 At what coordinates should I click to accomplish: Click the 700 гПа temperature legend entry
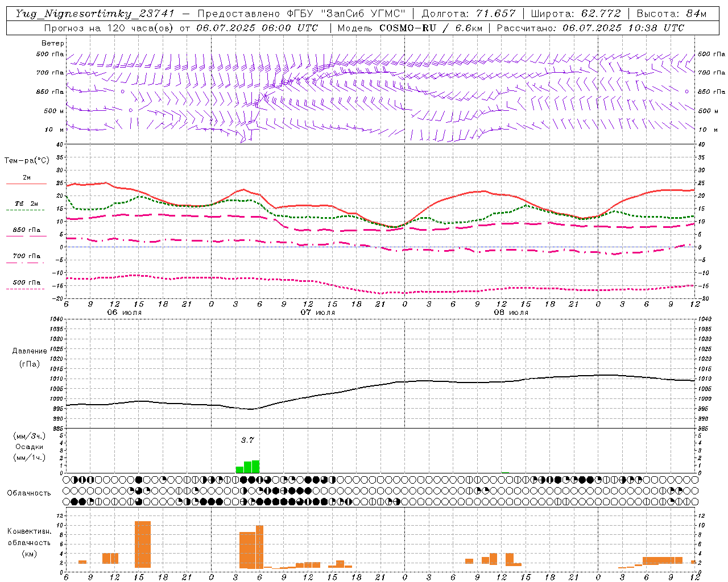pos(27,256)
